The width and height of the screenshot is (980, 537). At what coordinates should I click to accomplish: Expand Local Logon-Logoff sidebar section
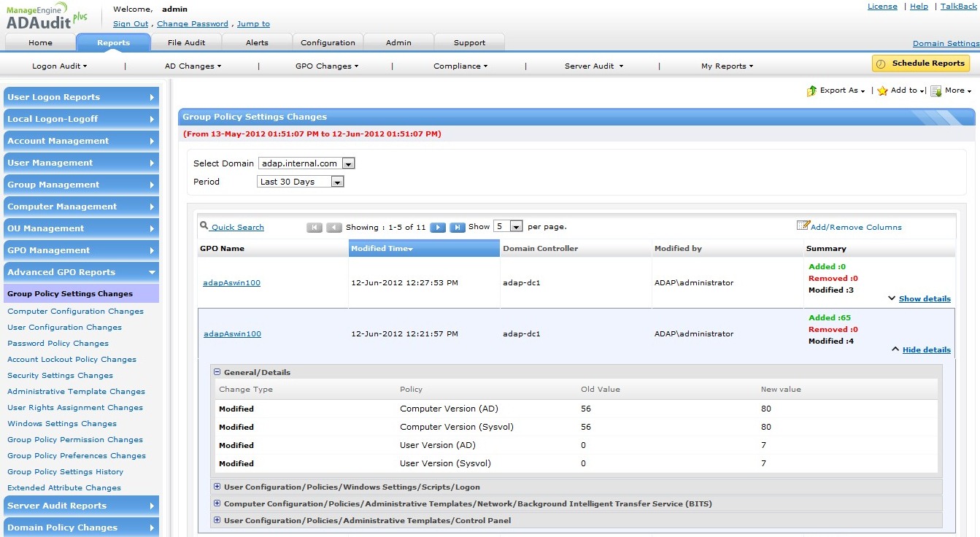(81, 119)
